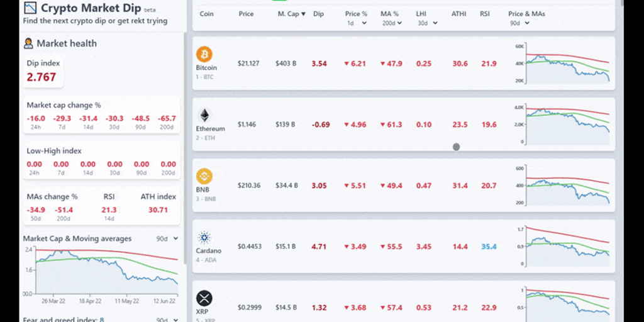
Task: Expand the Price & MAs 90d dropdown
Action: click(x=519, y=23)
